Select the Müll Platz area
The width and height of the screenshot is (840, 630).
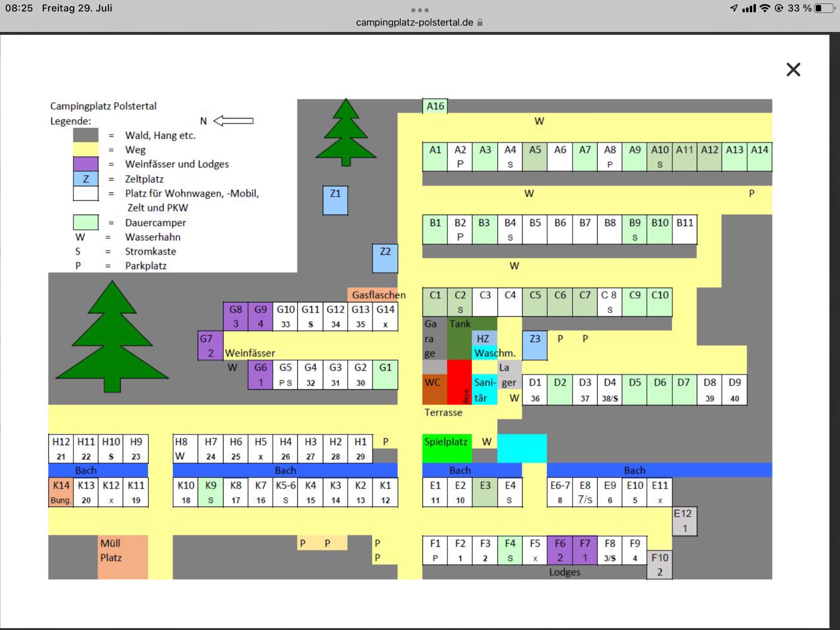click(123, 556)
